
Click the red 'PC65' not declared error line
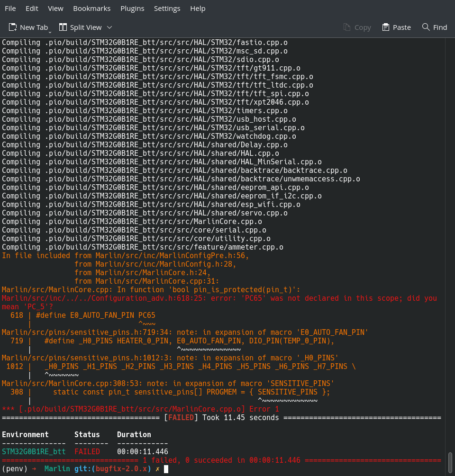218,298
